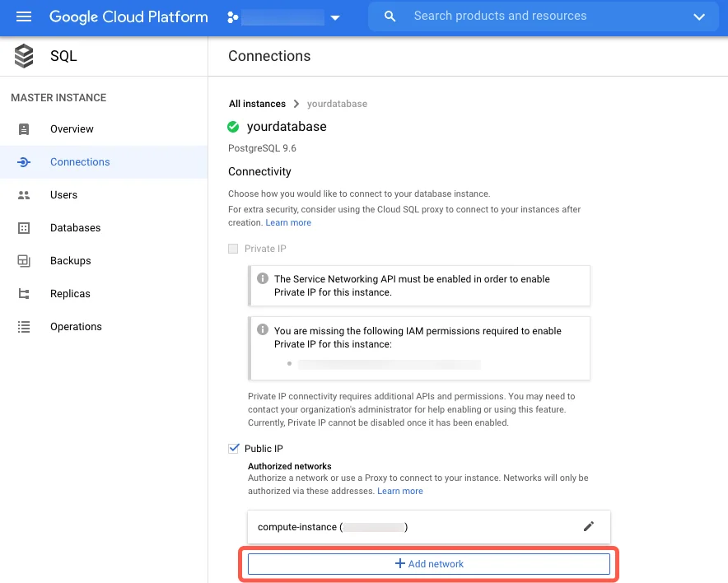
Task: Open Learn more link under Connectivity
Action: pyautogui.click(x=288, y=223)
